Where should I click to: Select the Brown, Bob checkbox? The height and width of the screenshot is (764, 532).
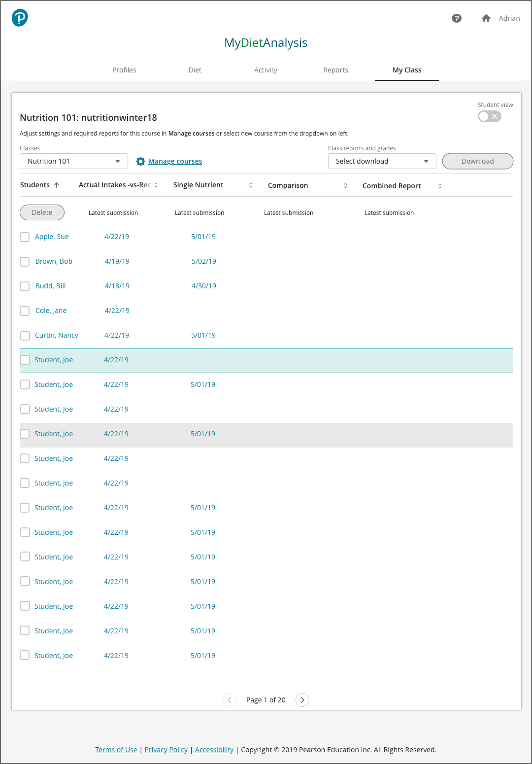[x=25, y=262]
